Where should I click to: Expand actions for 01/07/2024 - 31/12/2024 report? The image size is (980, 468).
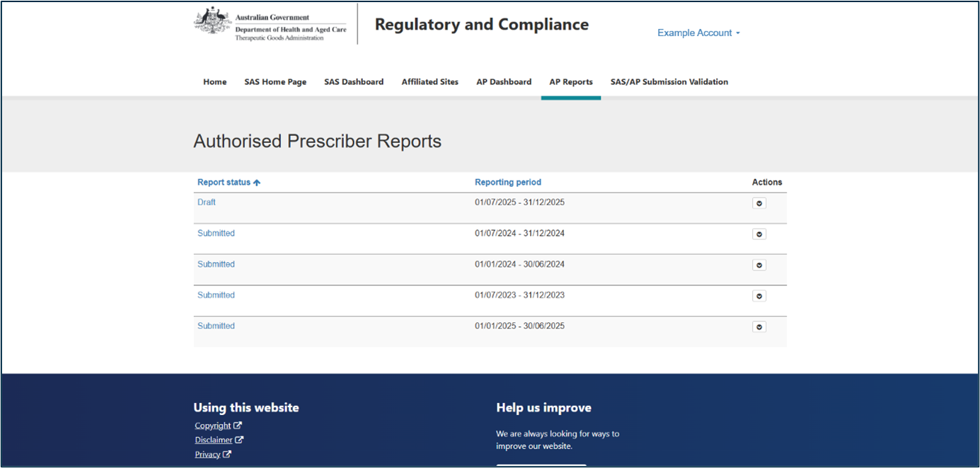759,234
